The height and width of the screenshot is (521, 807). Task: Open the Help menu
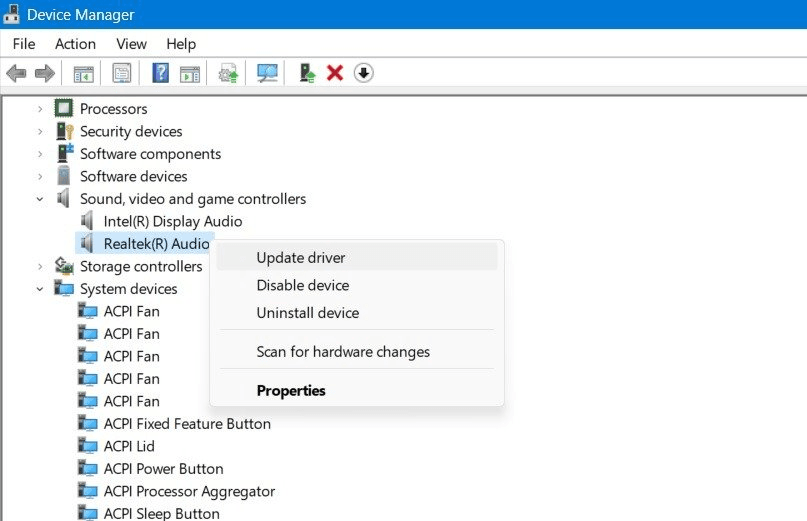point(181,44)
